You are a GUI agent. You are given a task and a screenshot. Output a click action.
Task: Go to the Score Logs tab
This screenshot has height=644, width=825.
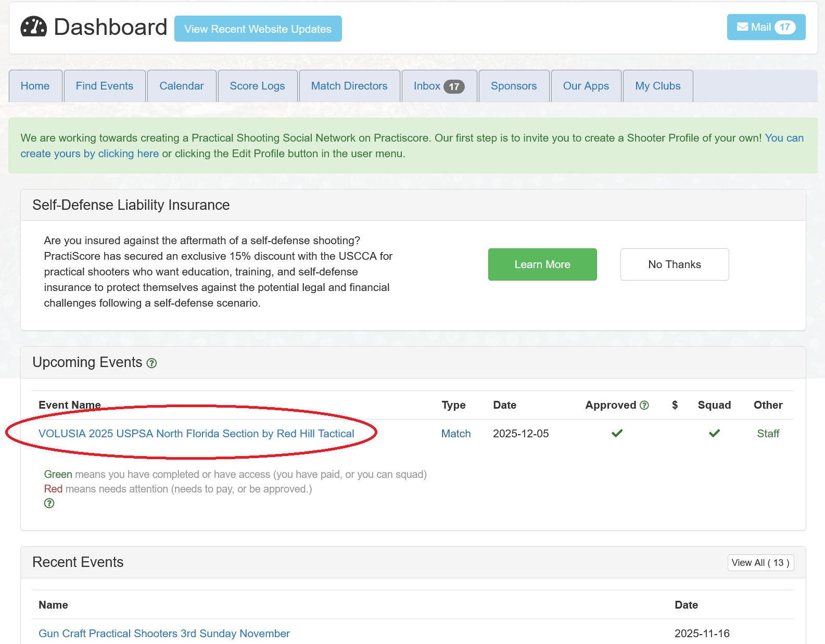click(257, 86)
